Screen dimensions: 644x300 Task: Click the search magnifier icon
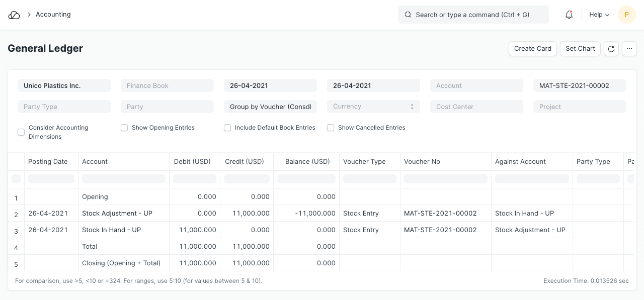pos(408,15)
